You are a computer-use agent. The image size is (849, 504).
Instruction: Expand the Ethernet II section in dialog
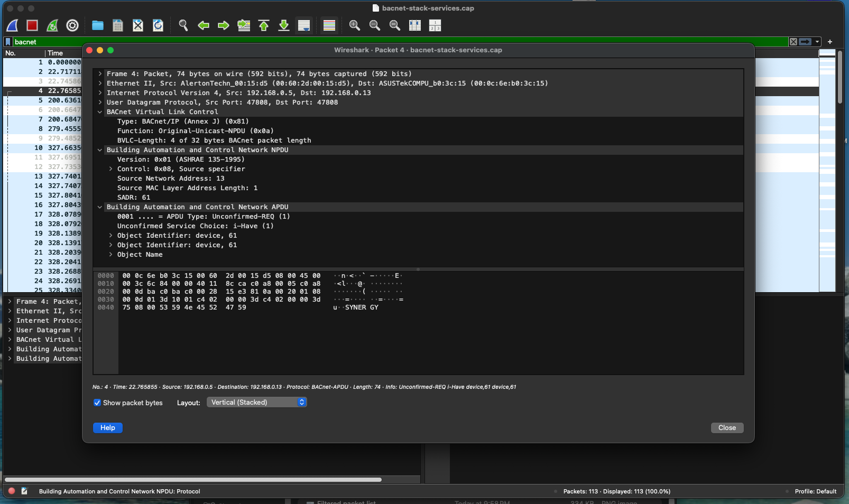[x=100, y=83]
